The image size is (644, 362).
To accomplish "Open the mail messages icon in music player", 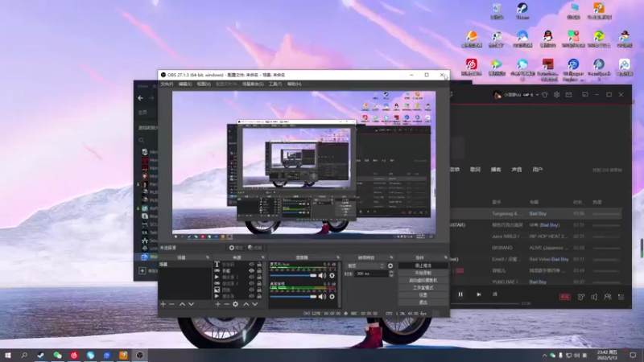I will coord(568,95).
